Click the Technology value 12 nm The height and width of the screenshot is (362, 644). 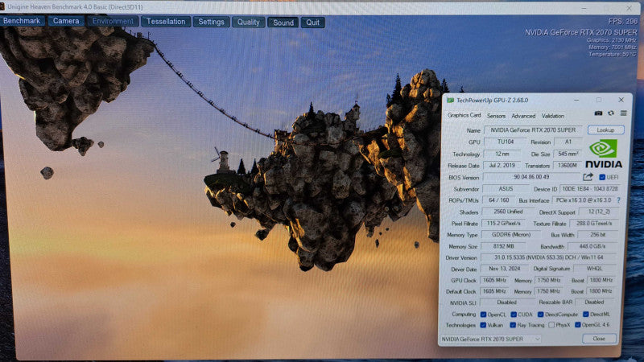pos(502,154)
